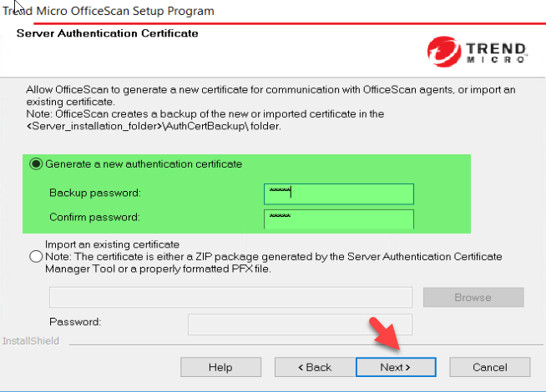Go Back to the previous setup step

(315, 367)
